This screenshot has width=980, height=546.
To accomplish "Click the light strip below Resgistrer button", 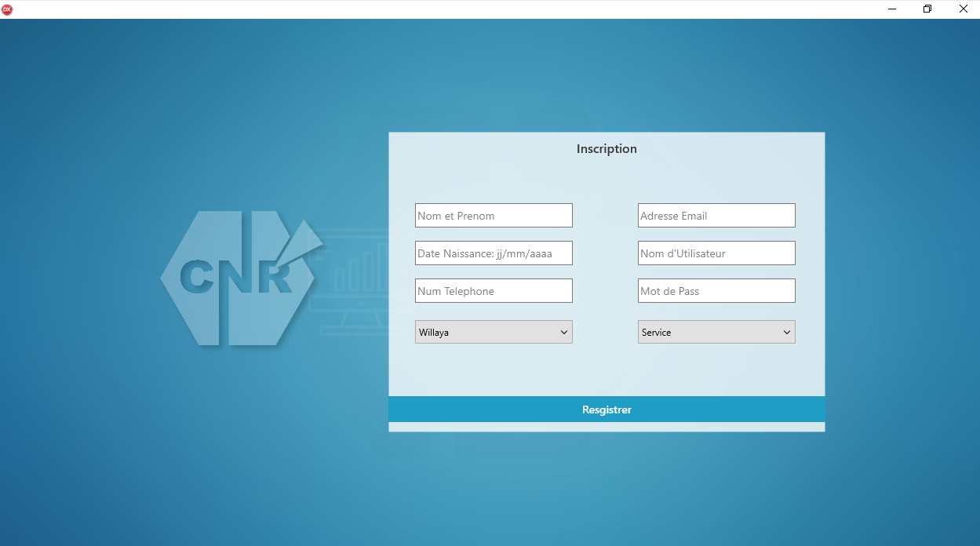I will click(607, 427).
